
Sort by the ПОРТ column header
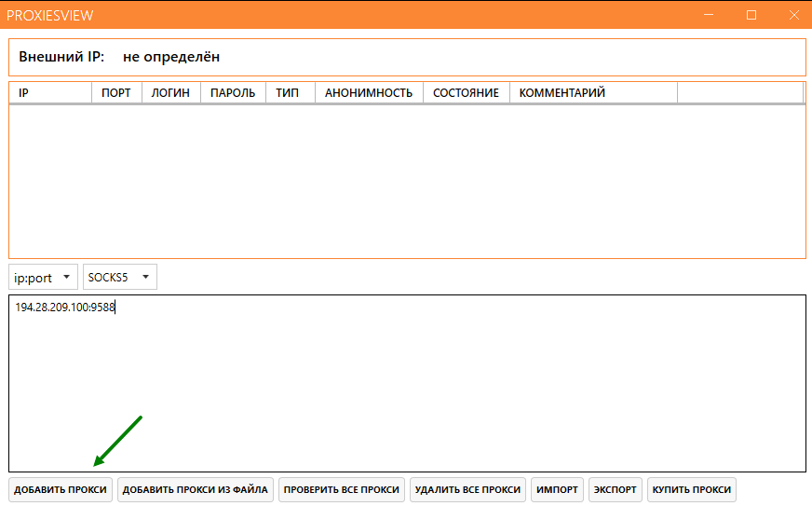click(116, 93)
